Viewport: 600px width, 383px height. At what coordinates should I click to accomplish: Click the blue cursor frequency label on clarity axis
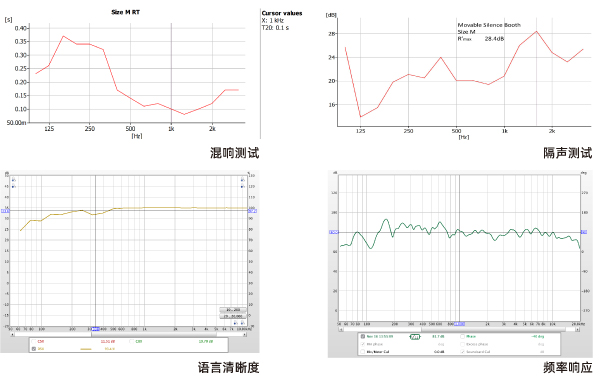coord(96,329)
